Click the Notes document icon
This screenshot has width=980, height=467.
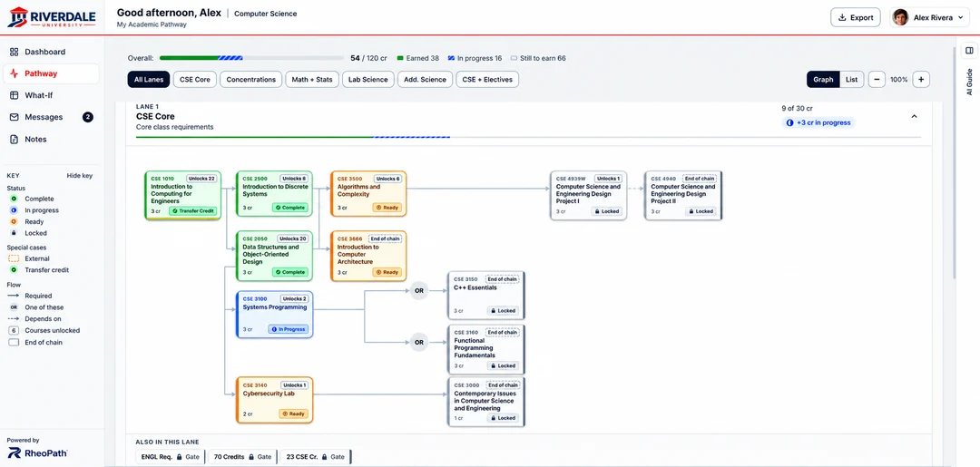(14, 140)
